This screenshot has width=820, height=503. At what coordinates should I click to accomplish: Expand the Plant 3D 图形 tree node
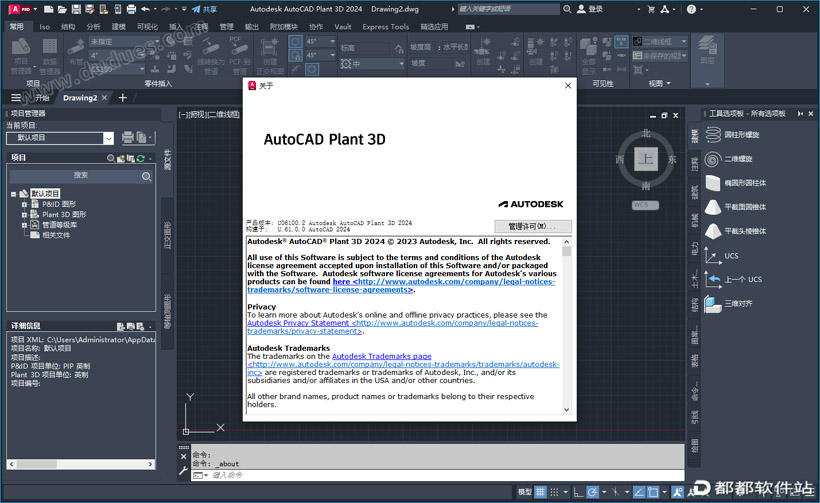(x=24, y=214)
